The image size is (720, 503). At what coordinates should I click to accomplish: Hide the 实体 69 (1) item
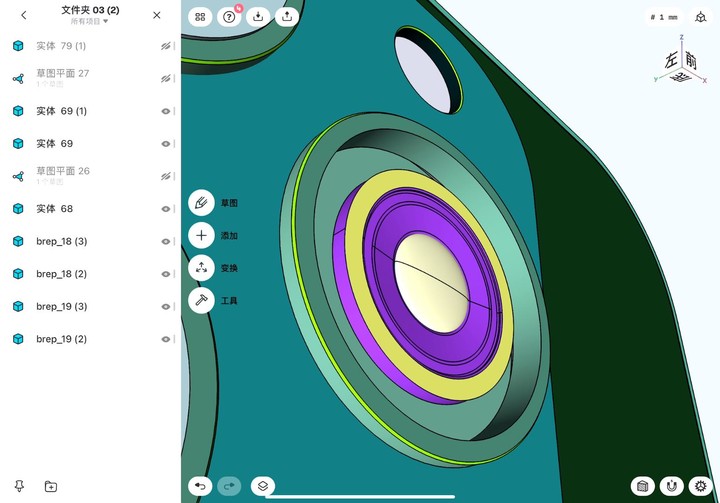click(x=166, y=111)
